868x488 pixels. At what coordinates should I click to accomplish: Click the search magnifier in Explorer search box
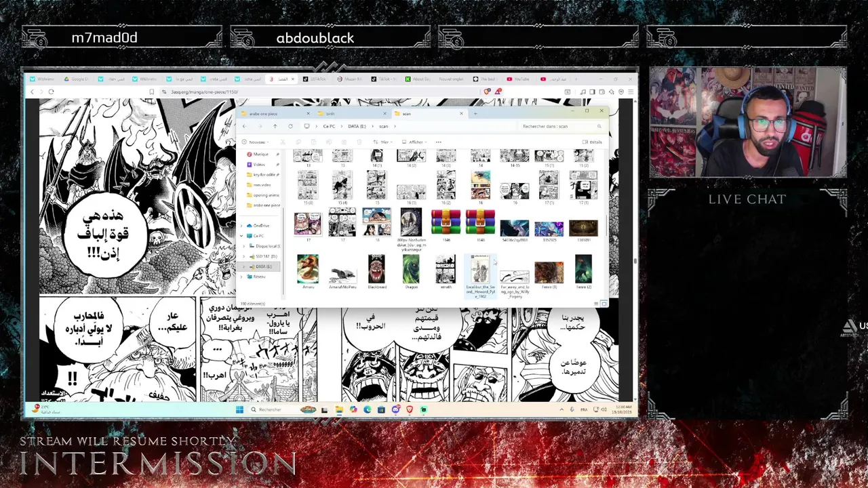click(599, 126)
